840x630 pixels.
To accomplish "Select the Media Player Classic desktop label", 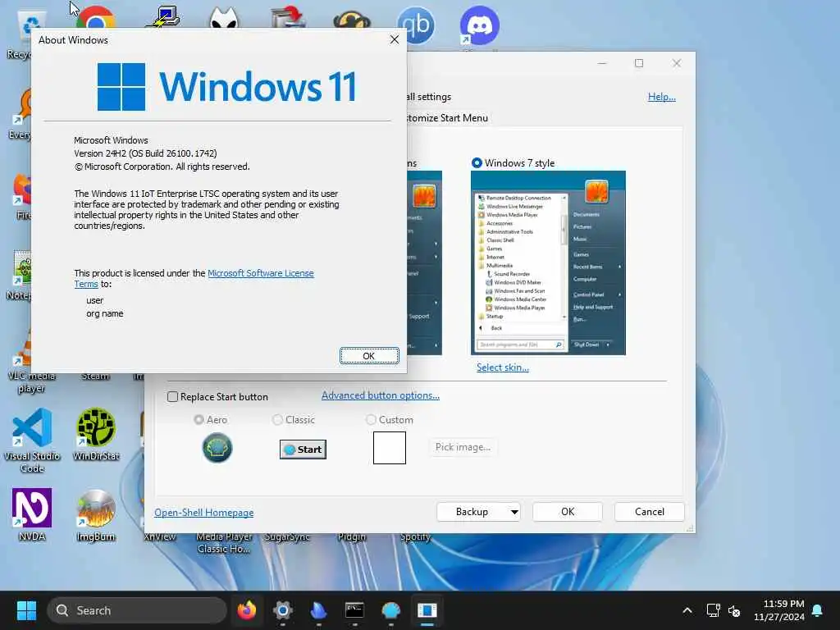I will click(224, 542).
